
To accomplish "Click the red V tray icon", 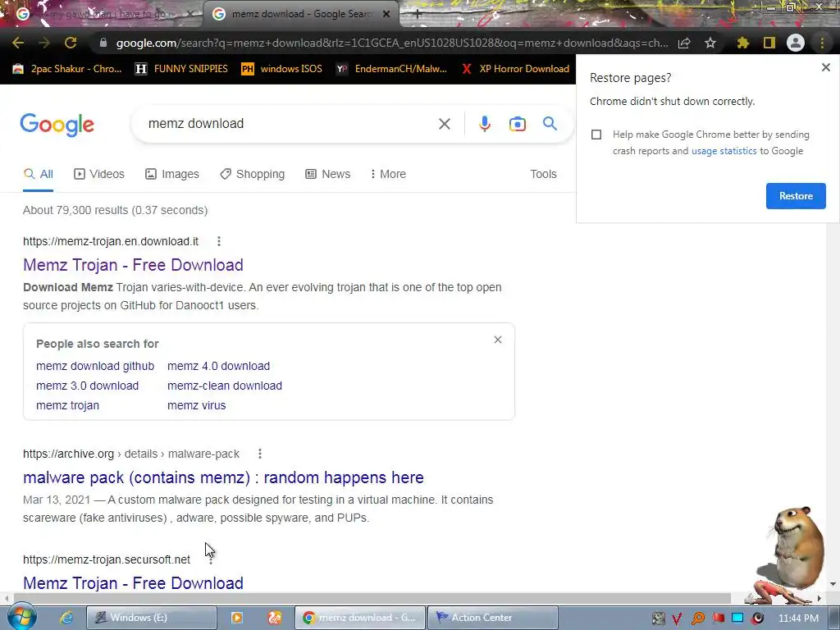I will click(x=677, y=619).
